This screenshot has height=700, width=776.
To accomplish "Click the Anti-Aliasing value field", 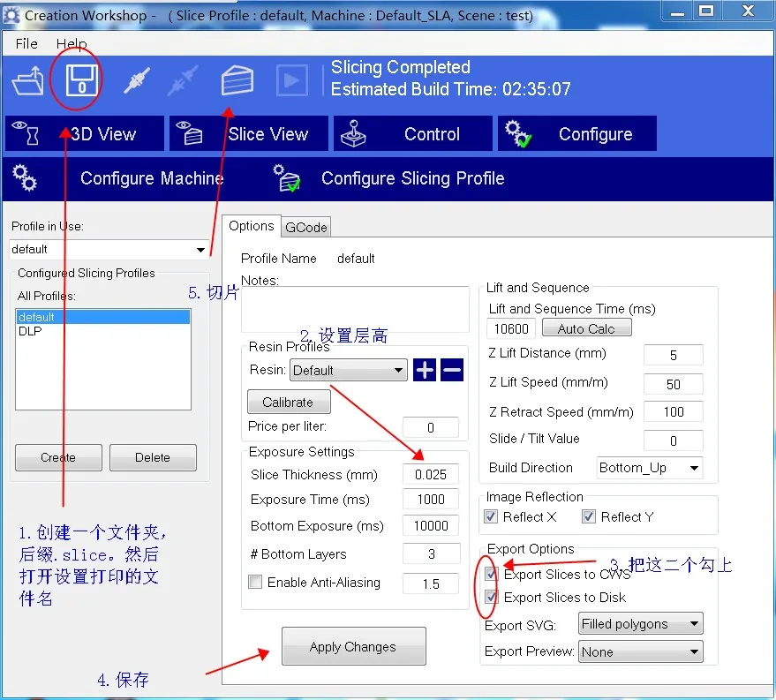I will (x=432, y=583).
